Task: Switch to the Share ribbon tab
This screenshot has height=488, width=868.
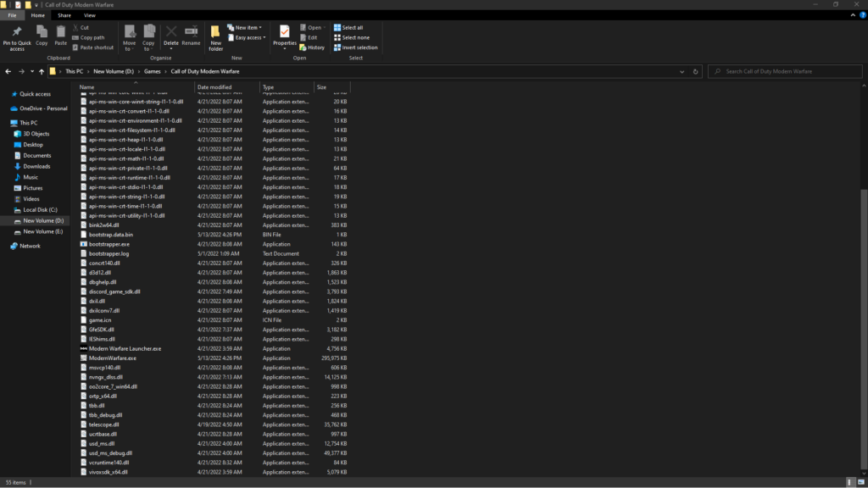Action: [x=64, y=15]
